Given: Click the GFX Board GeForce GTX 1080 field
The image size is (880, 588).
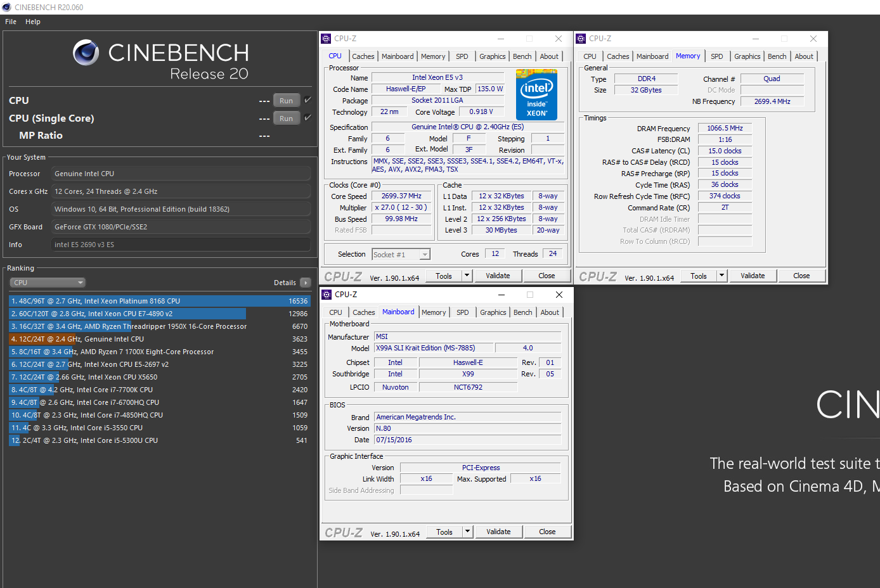Looking at the screenshot, I should tap(181, 227).
